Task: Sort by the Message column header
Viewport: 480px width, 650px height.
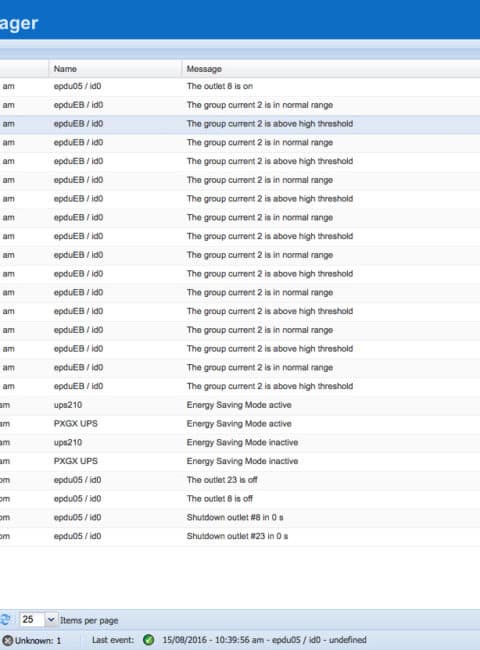Action: 331,69
